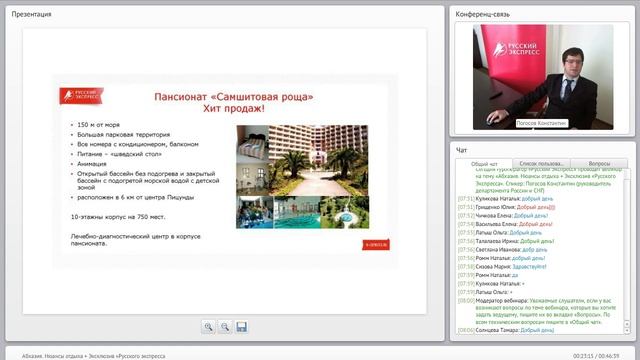Switch to the Общий чат tab
The height and width of the screenshot is (360, 640).
pyautogui.click(x=484, y=164)
